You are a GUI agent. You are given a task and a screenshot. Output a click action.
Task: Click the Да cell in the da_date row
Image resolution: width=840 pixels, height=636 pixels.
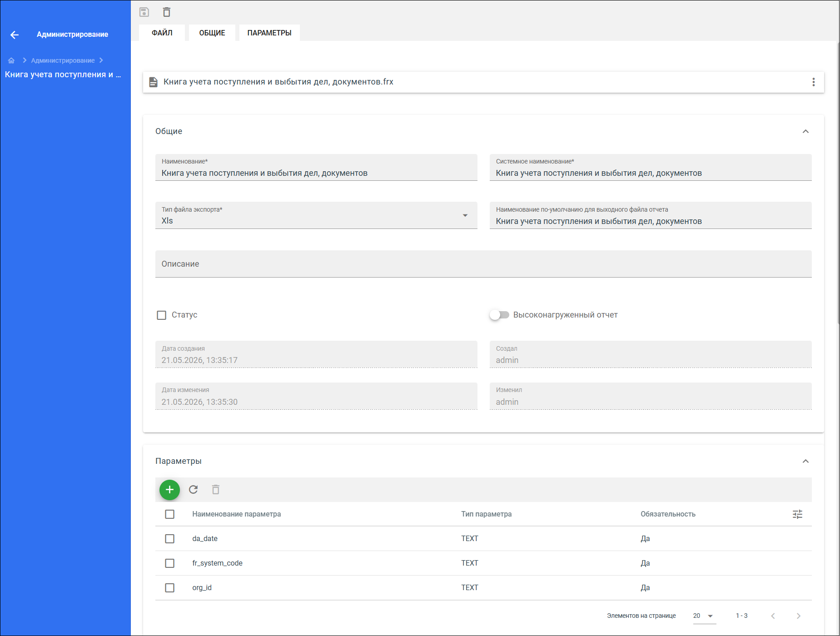pyautogui.click(x=645, y=539)
